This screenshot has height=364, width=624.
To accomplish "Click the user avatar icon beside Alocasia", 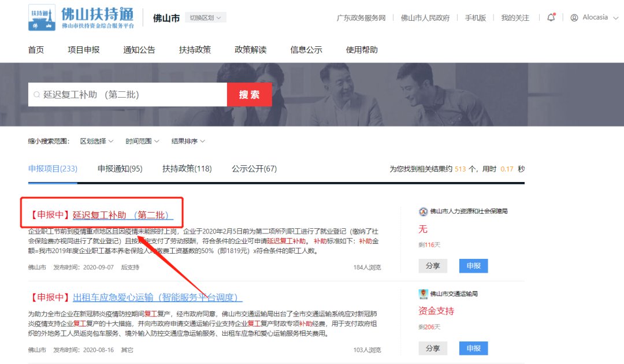I will (x=574, y=17).
